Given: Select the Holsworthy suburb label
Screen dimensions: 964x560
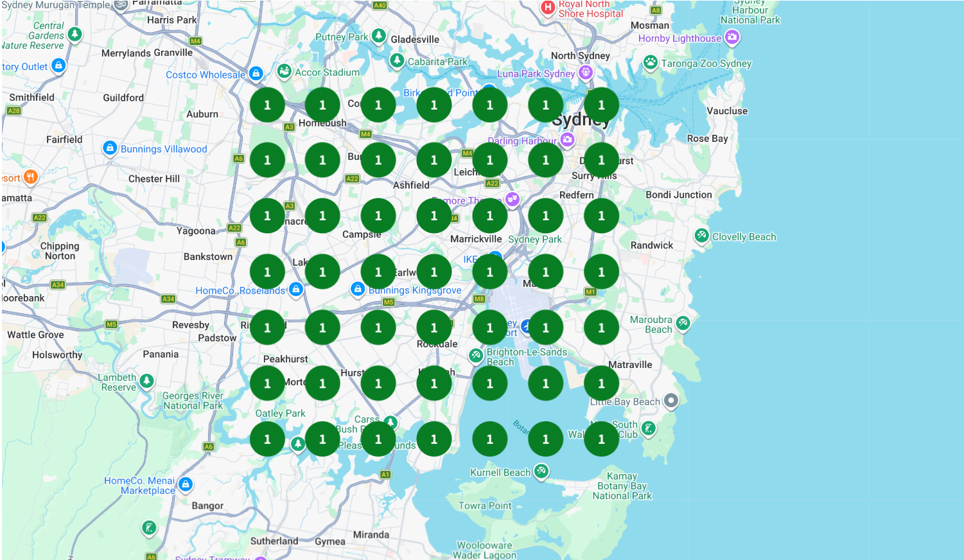Looking at the screenshot, I should tap(57, 355).
